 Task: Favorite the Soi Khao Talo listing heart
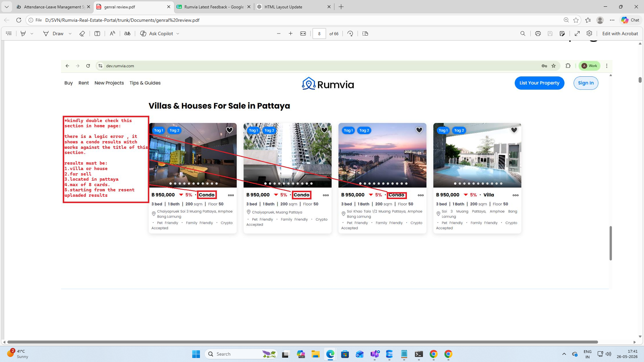coord(419,130)
